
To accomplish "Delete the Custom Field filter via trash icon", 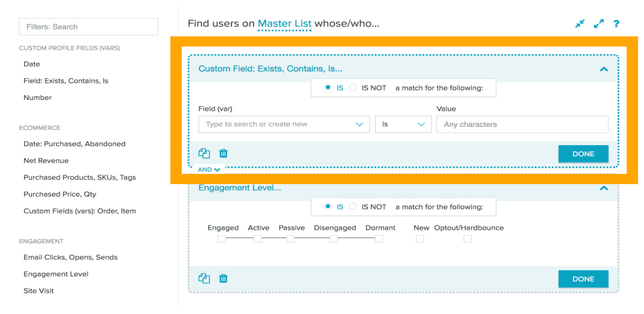I will (x=223, y=153).
